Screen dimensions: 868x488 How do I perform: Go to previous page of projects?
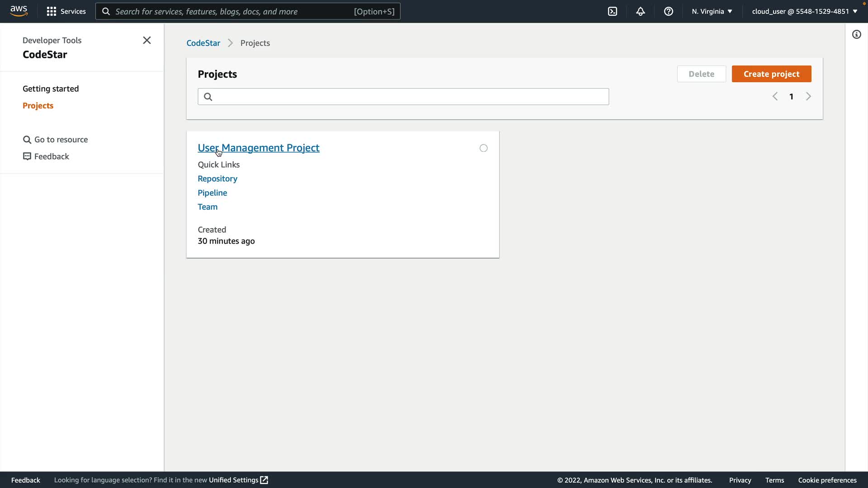[775, 96]
